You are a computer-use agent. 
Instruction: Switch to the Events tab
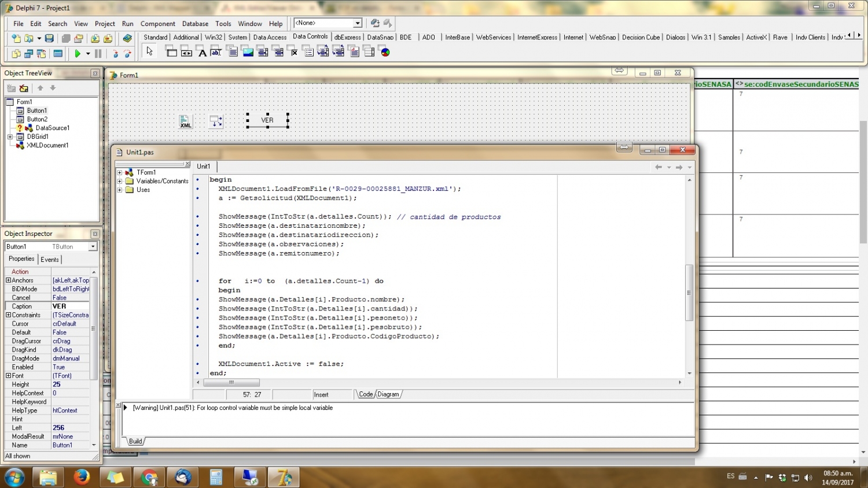coord(50,260)
